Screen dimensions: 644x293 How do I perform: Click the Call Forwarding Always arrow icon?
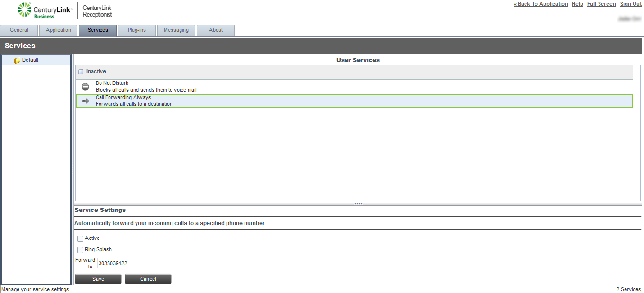point(85,101)
